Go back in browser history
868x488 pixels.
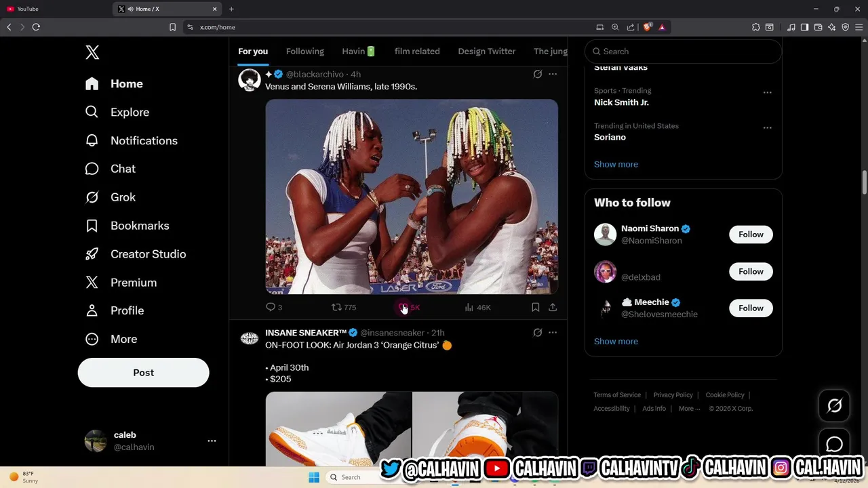pyautogui.click(x=9, y=27)
